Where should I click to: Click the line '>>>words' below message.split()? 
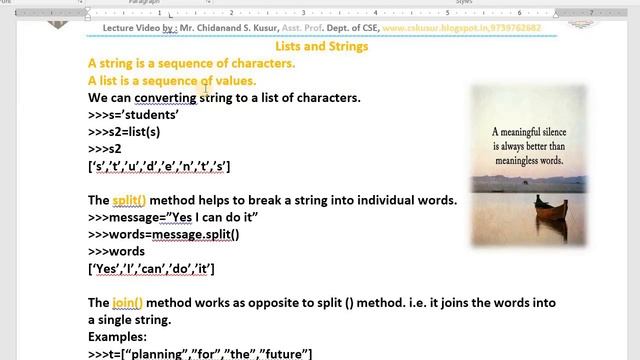[x=116, y=251]
